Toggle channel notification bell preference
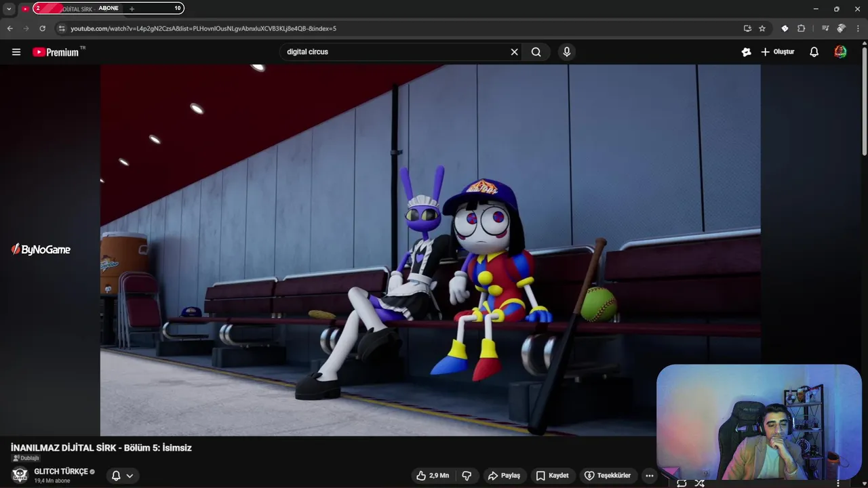The width and height of the screenshot is (868, 488). click(x=116, y=476)
